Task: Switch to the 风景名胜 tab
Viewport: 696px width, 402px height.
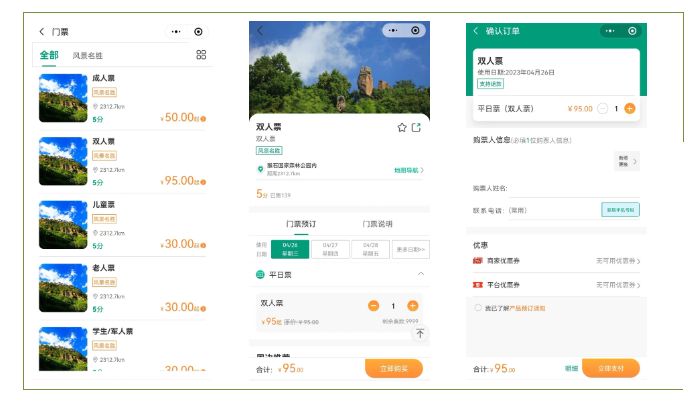Action: [x=87, y=56]
